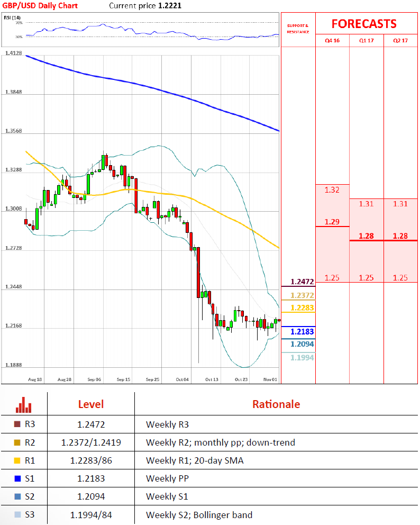The image size is (420, 525).
Task: Click Weekly R2; monthly pp; down-trend rationale
Action: pos(221,442)
